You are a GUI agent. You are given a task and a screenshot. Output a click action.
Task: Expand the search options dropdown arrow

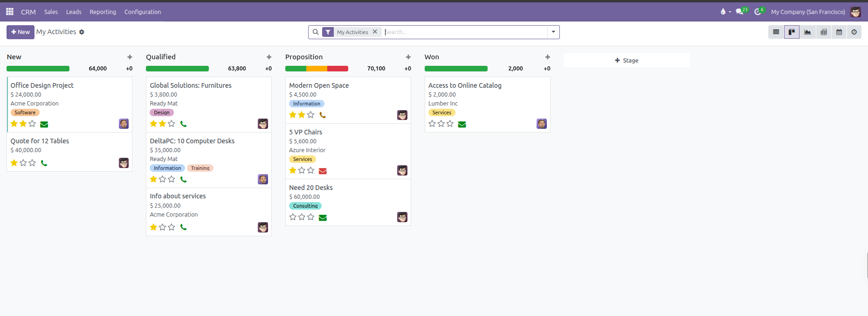553,32
